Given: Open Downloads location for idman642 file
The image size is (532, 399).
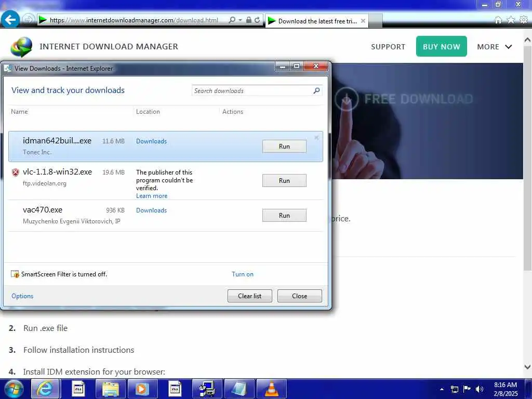Looking at the screenshot, I should (151, 141).
